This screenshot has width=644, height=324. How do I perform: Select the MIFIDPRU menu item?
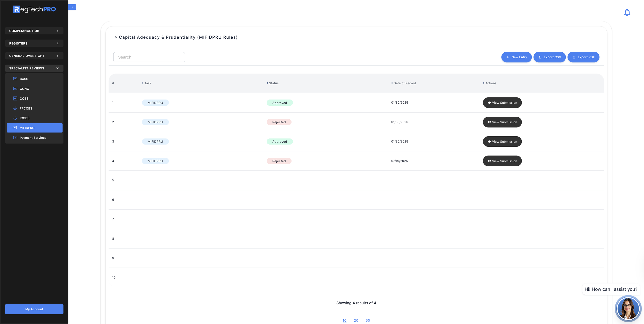point(35,128)
